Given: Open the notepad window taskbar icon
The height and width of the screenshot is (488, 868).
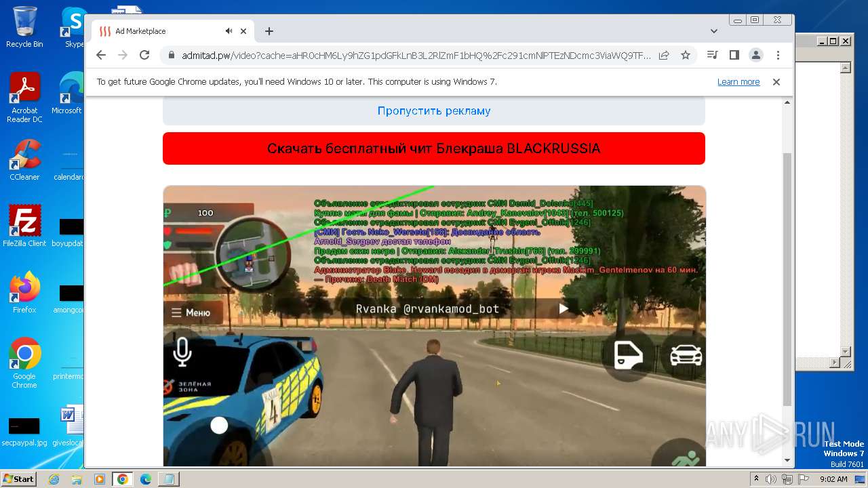Looking at the screenshot, I should 168,479.
